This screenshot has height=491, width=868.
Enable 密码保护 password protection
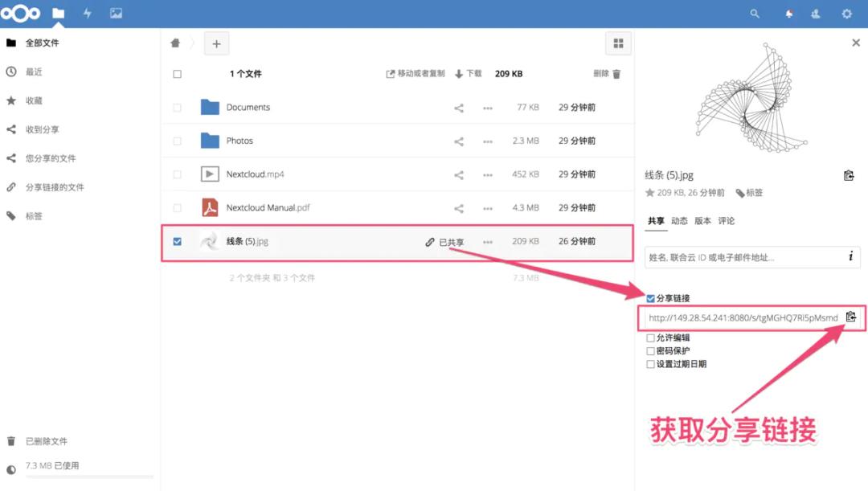[x=649, y=350]
